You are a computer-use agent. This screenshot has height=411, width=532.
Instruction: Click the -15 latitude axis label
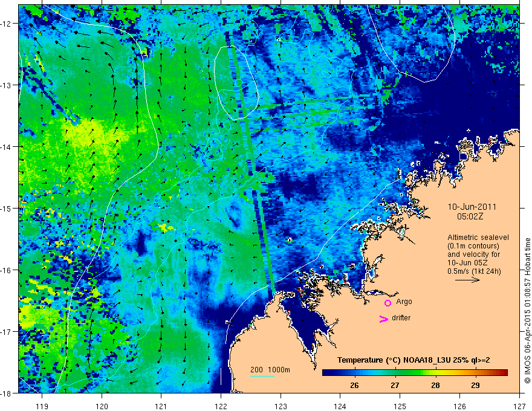7,208
